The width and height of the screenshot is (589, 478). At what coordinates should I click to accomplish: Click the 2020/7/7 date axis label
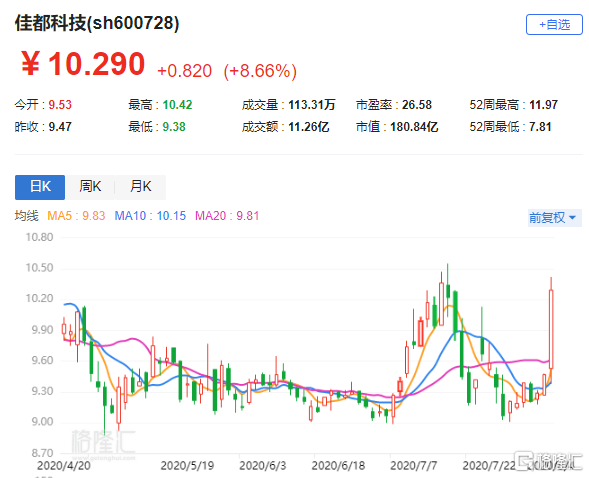tap(414, 466)
